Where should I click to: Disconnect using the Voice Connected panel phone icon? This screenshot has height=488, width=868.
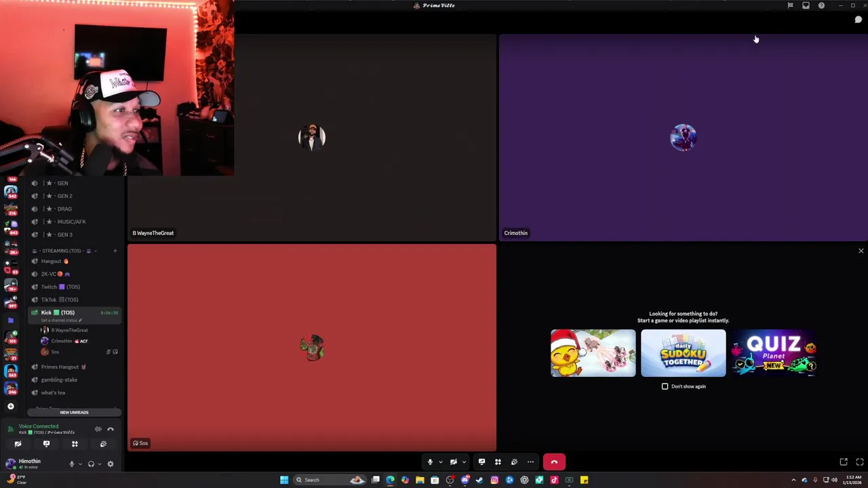[x=111, y=429]
